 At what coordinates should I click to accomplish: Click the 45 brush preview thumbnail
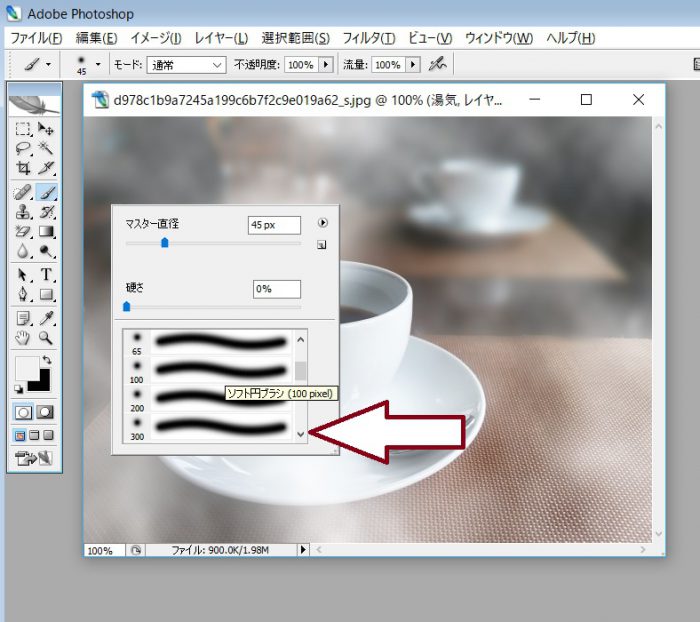81,65
